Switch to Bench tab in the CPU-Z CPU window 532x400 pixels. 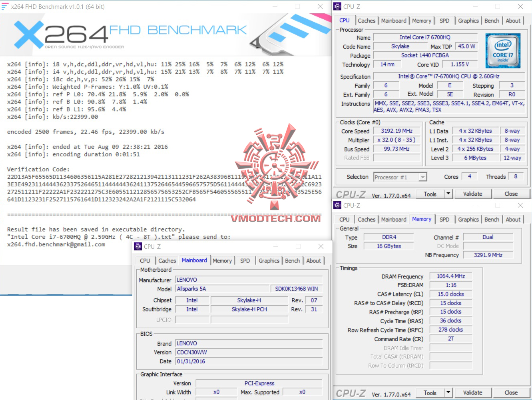tap(492, 21)
